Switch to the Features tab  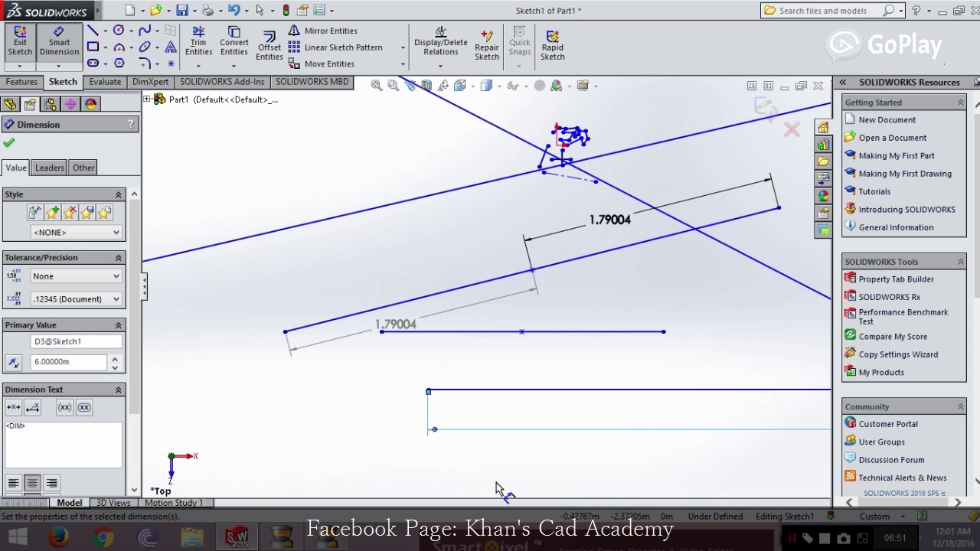click(x=21, y=82)
